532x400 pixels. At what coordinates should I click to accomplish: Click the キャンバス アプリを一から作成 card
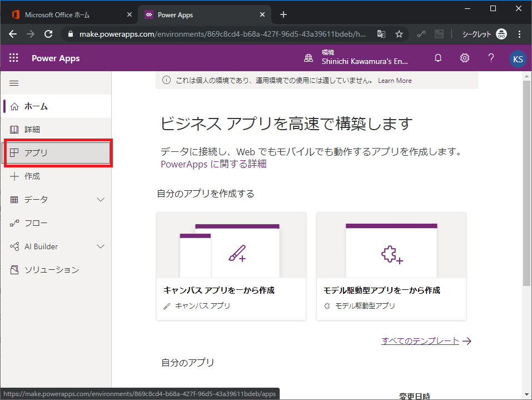point(231,266)
